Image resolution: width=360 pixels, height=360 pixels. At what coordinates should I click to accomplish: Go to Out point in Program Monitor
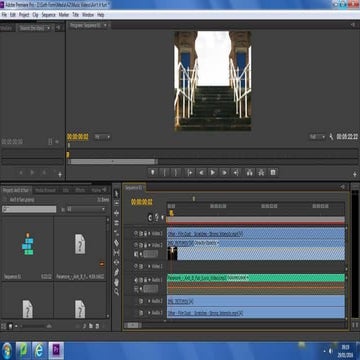click(237, 172)
